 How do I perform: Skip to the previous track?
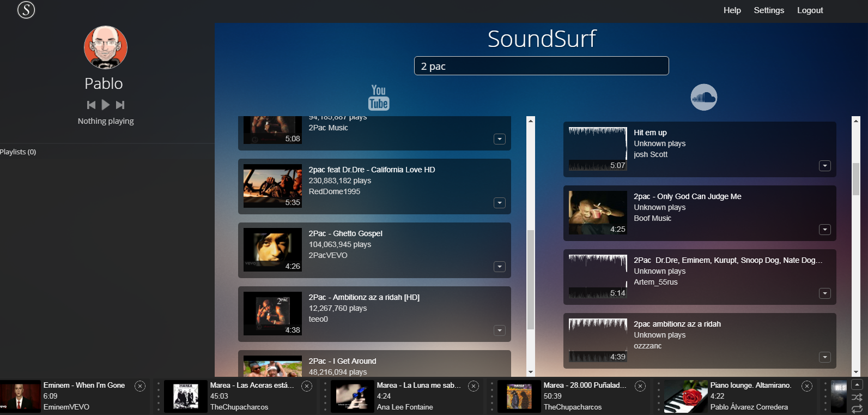91,105
